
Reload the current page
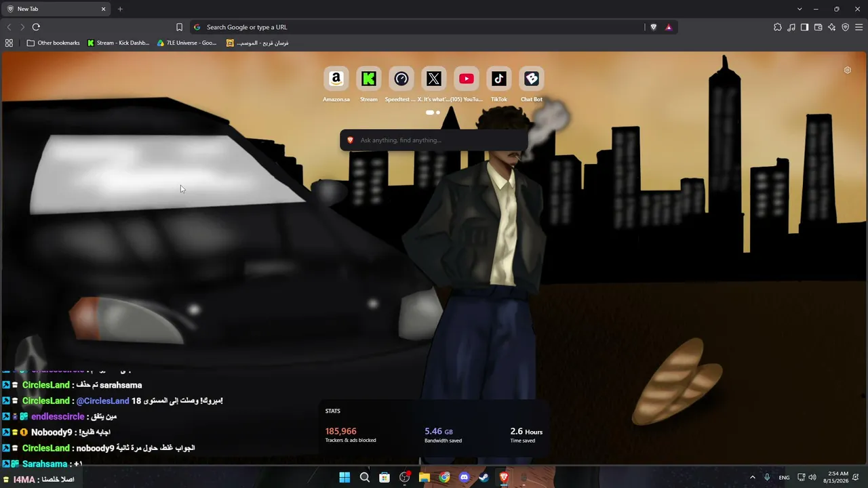(36, 27)
